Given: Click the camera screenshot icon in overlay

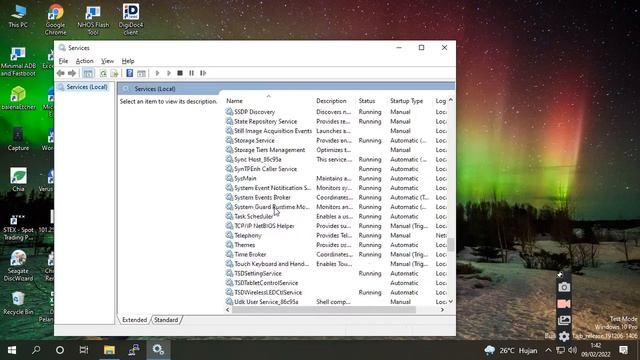Looking at the screenshot, I should click(564, 287).
